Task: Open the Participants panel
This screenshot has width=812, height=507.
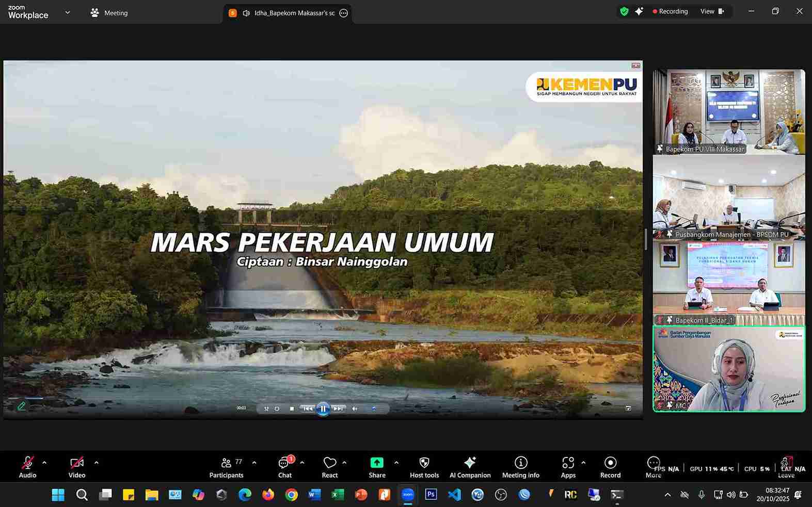Action: [226, 467]
